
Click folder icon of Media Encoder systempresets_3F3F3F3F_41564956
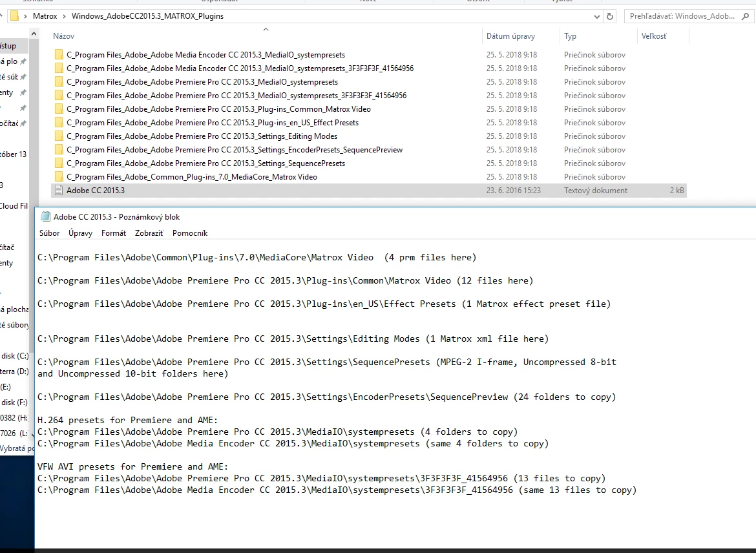click(x=59, y=68)
